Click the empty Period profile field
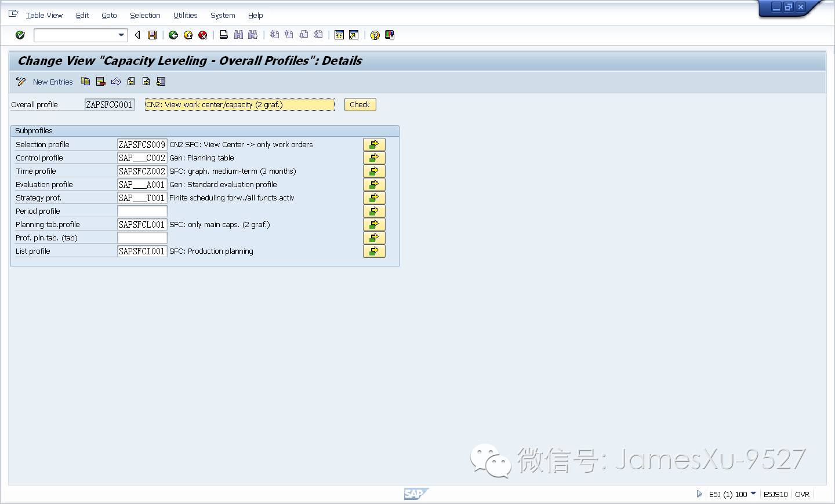 coord(142,211)
